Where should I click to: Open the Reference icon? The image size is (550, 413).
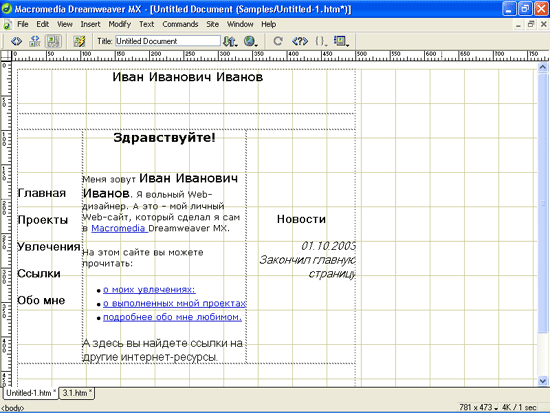click(300, 41)
